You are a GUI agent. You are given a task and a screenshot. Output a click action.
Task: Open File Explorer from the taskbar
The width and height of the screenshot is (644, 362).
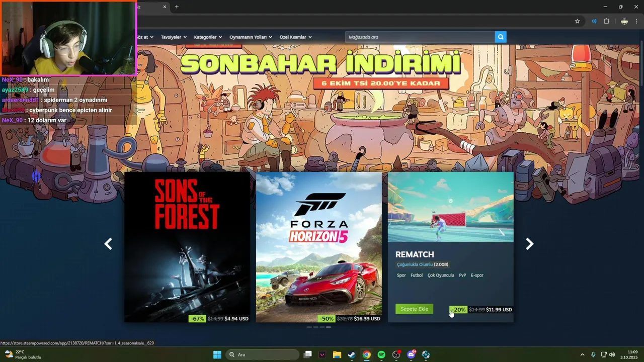[337, 354]
